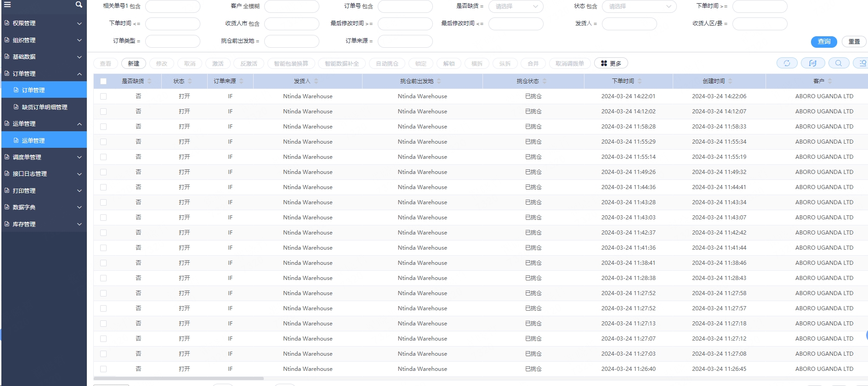The width and height of the screenshot is (868, 386).
Task: Check the row with 下单时间 2024-03-24 11:38:41
Action: coord(103,263)
